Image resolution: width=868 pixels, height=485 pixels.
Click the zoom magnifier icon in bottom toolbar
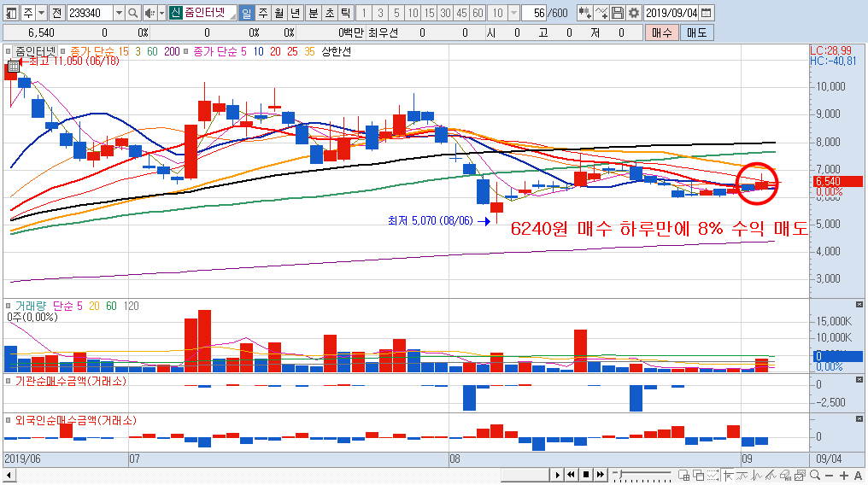click(x=815, y=475)
